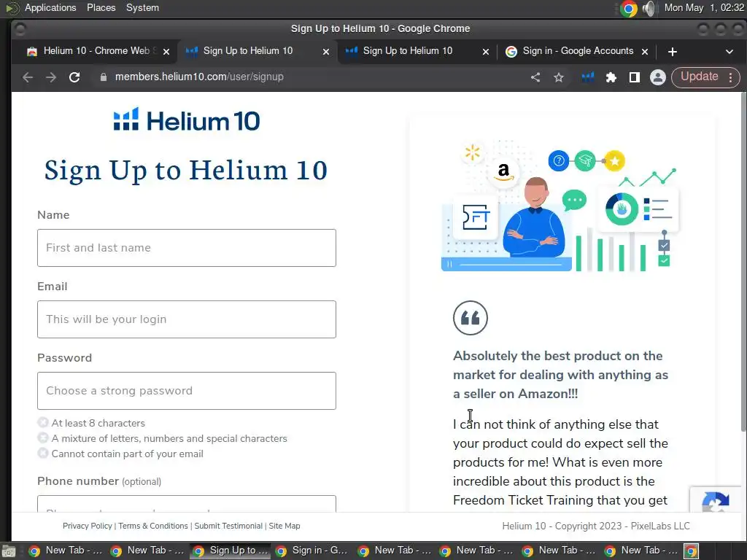Screen dimensions: 747x560
Task: Focus the First and last name field
Action: [x=187, y=248]
